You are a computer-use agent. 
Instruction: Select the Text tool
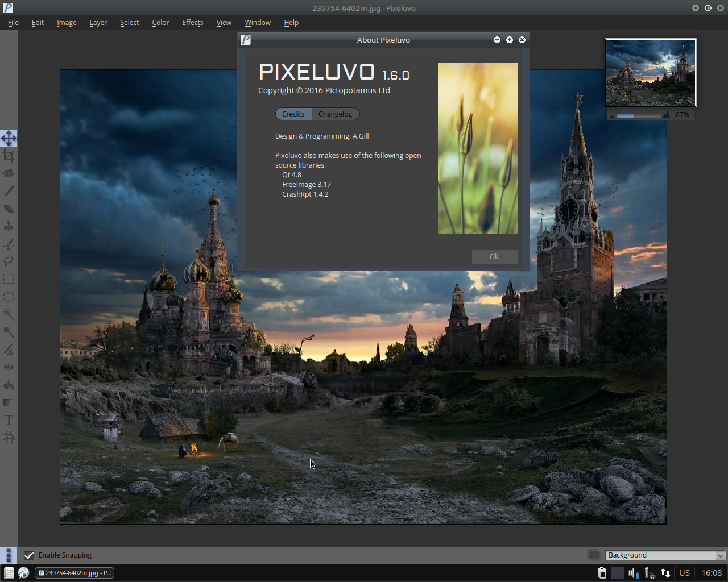click(9, 420)
